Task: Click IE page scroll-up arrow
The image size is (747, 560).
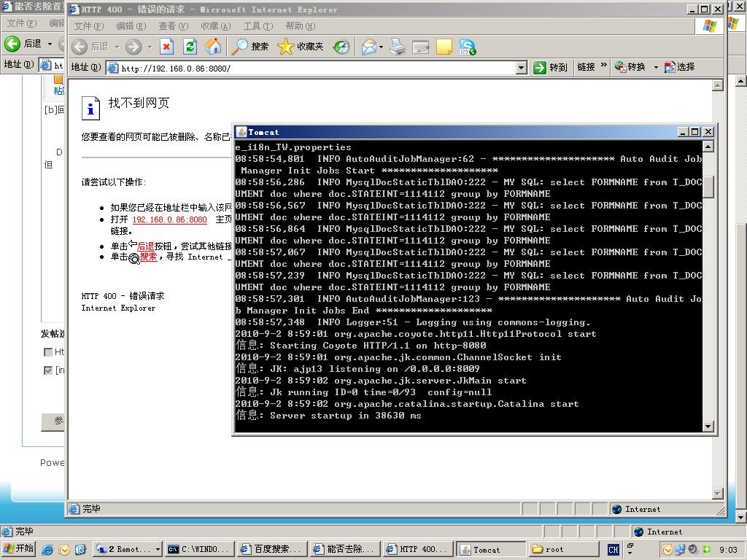Action: click(x=718, y=86)
